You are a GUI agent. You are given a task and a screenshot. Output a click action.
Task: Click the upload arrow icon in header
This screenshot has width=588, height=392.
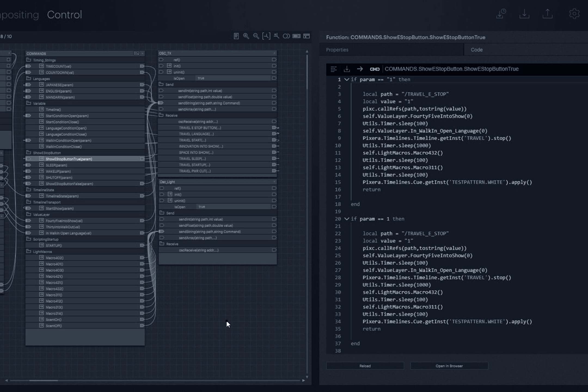tap(547, 14)
